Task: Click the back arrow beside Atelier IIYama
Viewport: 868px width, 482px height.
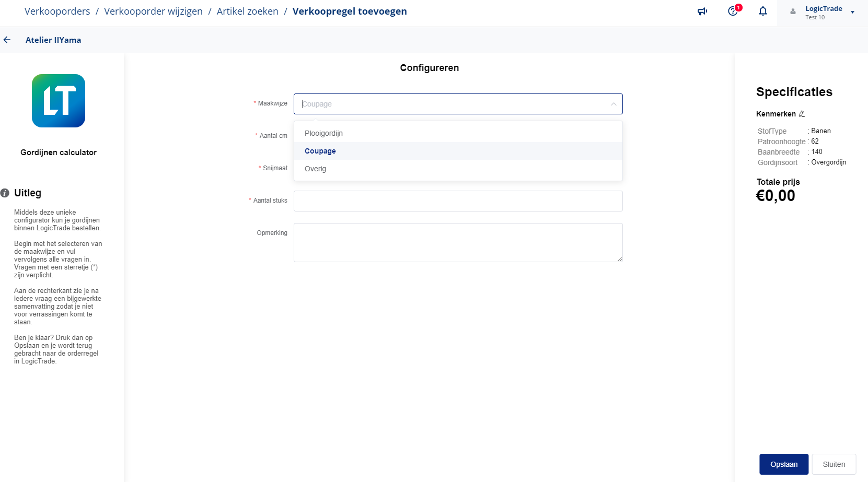Action: 7,40
